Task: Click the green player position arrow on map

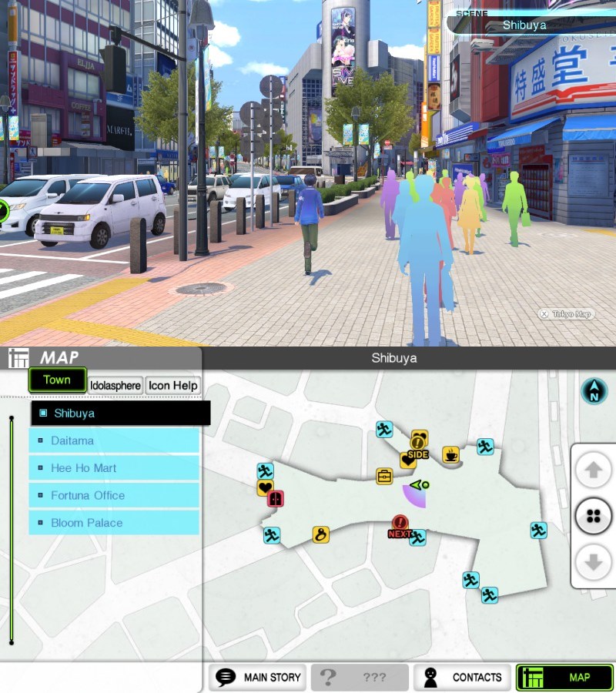Action: tap(420, 485)
